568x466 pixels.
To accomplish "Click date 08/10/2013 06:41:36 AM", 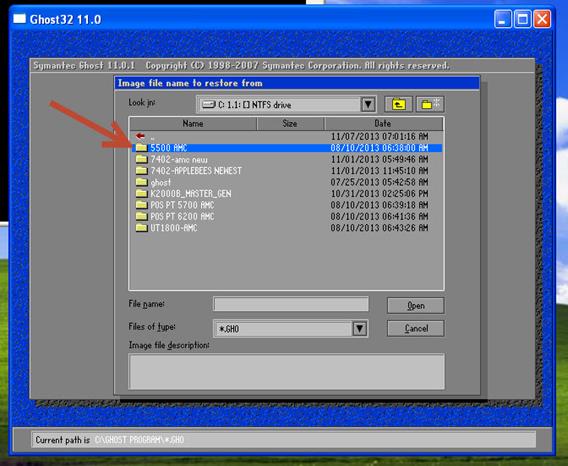I will tap(379, 217).
